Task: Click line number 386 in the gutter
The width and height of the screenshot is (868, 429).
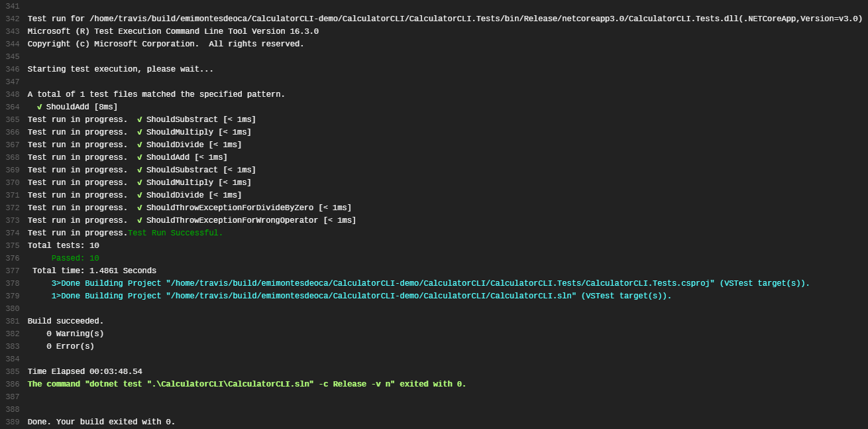Action: pos(12,384)
